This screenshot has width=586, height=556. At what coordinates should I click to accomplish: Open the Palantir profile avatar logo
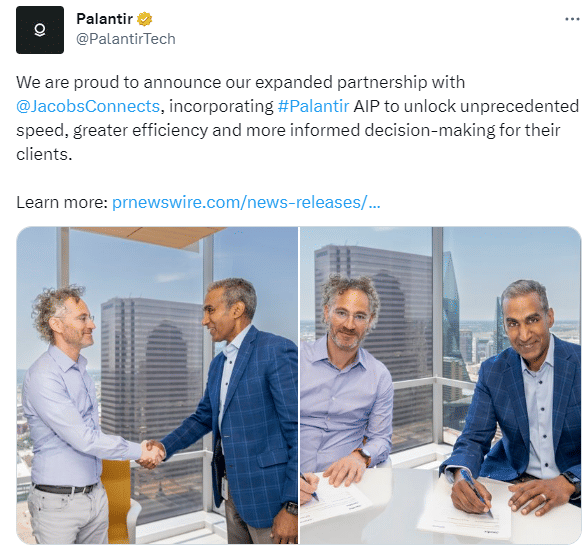tap(40, 30)
